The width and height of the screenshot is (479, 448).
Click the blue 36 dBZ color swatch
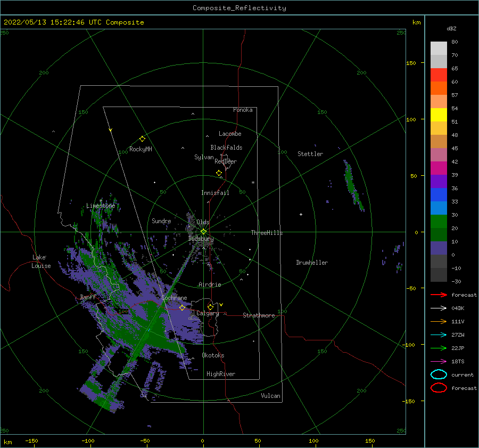pos(439,194)
